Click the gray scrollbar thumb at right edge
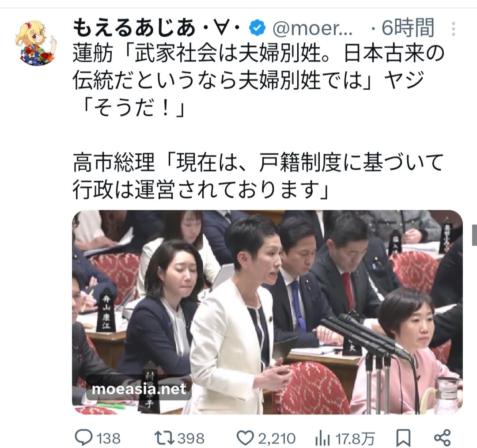Screen dimensions: 477x448 pyautogui.click(x=474, y=235)
